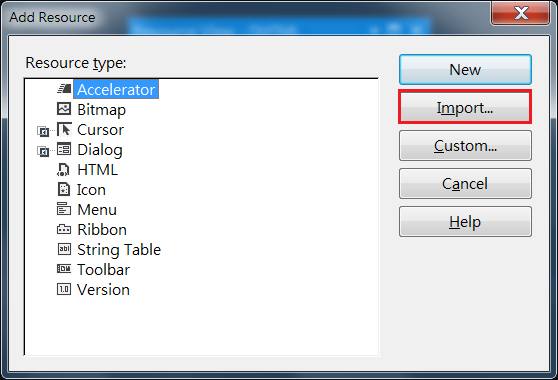Image resolution: width=558 pixels, height=380 pixels.
Task: Click the Custom... button
Action: (465, 145)
